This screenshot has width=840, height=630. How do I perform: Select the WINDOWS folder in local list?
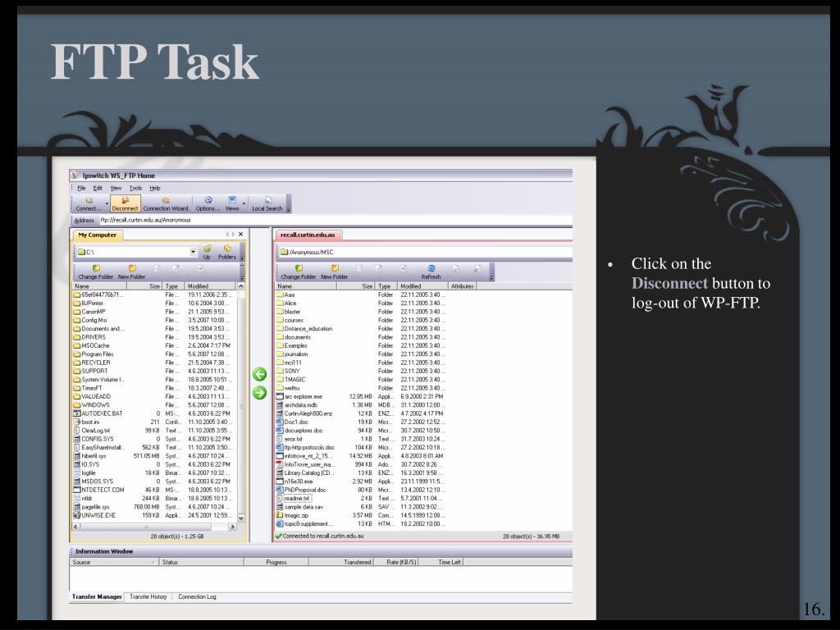tap(95, 405)
